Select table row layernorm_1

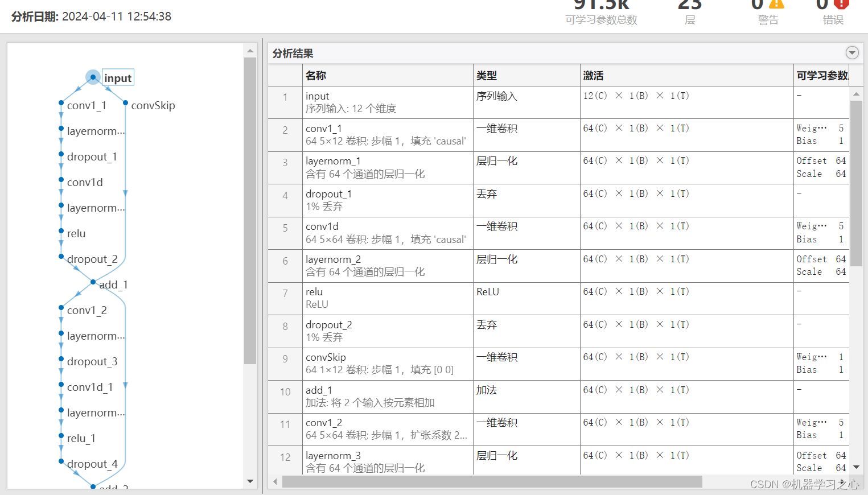coord(558,168)
